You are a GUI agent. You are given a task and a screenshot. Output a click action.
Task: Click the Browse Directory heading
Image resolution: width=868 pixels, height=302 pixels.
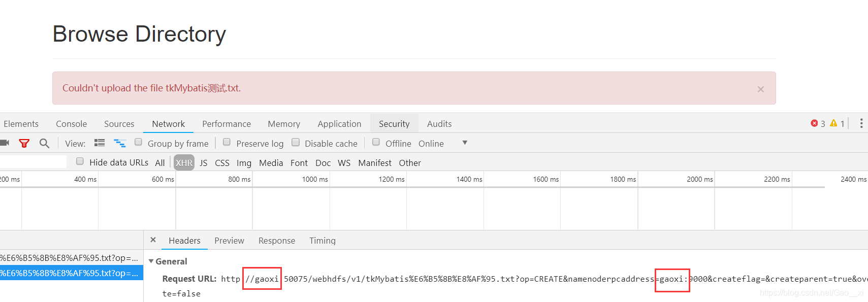(139, 34)
